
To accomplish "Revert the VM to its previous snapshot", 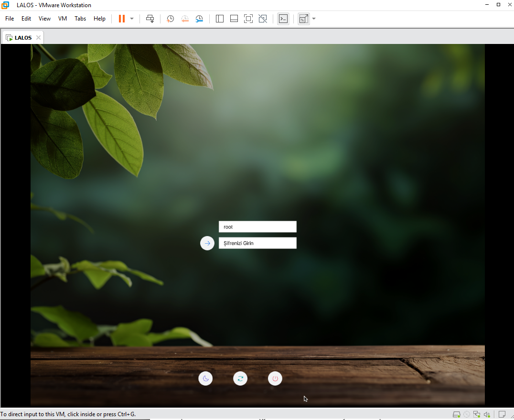I will (185, 19).
